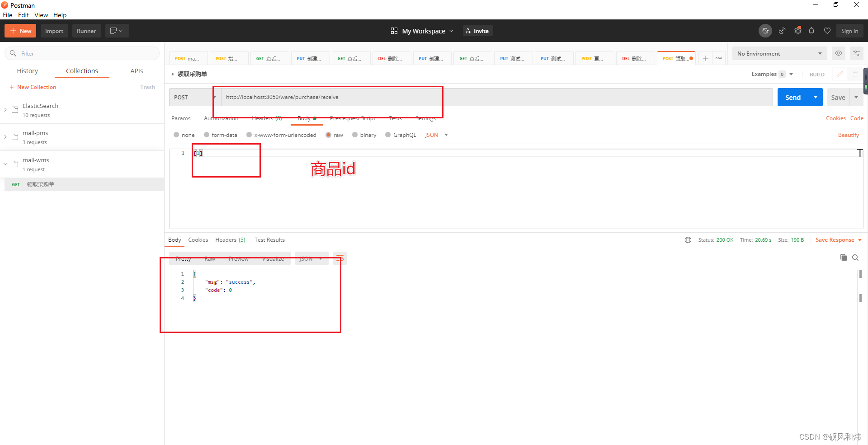Click the new window icon button
Screen dimensions: 868x445
[117, 31]
